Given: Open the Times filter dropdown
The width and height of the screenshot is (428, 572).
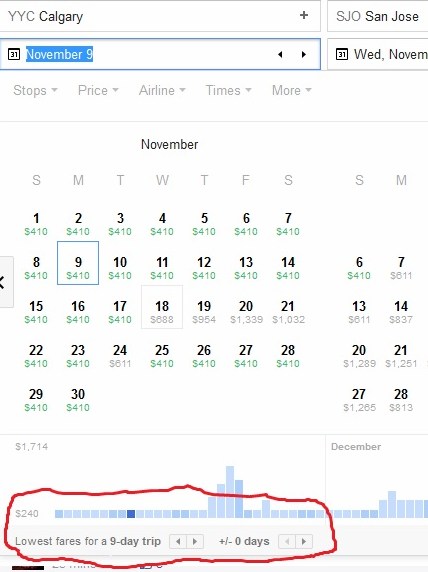Looking at the screenshot, I should pos(229,90).
